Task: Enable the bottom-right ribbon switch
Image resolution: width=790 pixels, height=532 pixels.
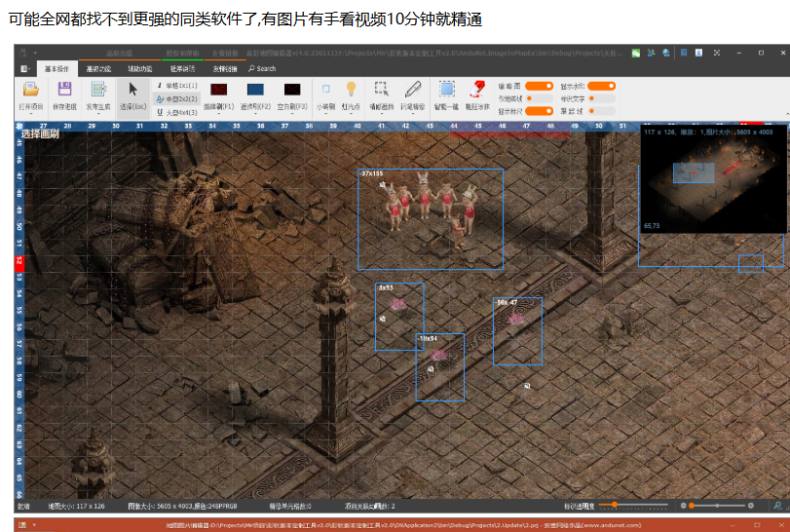Action: point(602,111)
